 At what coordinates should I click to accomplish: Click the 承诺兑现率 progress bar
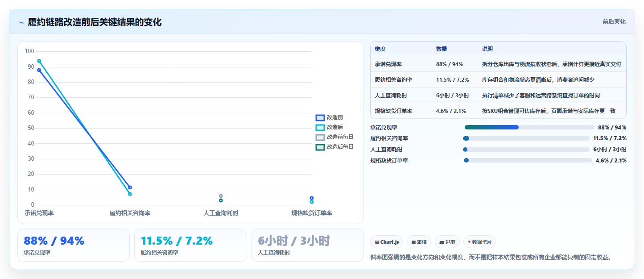(529, 127)
